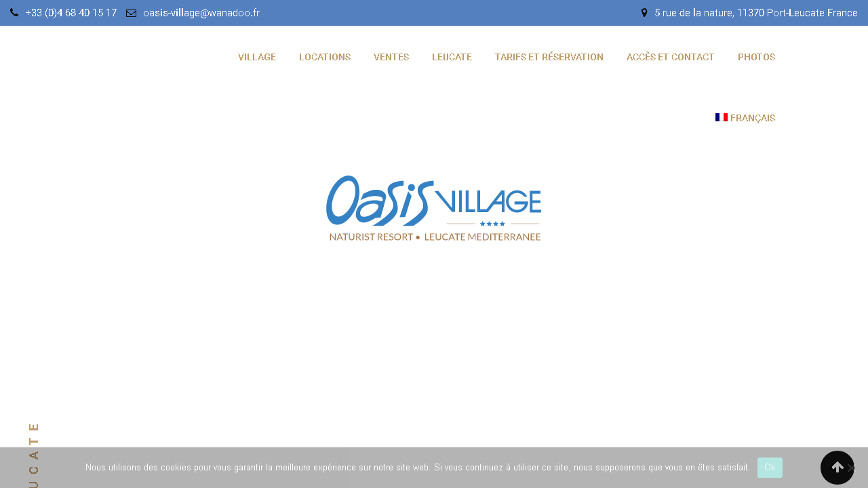Open Tarifs et Réservation menu item
Image resolution: width=868 pixels, height=488 pixels.
pyautogui.click(x=549, y=57)
